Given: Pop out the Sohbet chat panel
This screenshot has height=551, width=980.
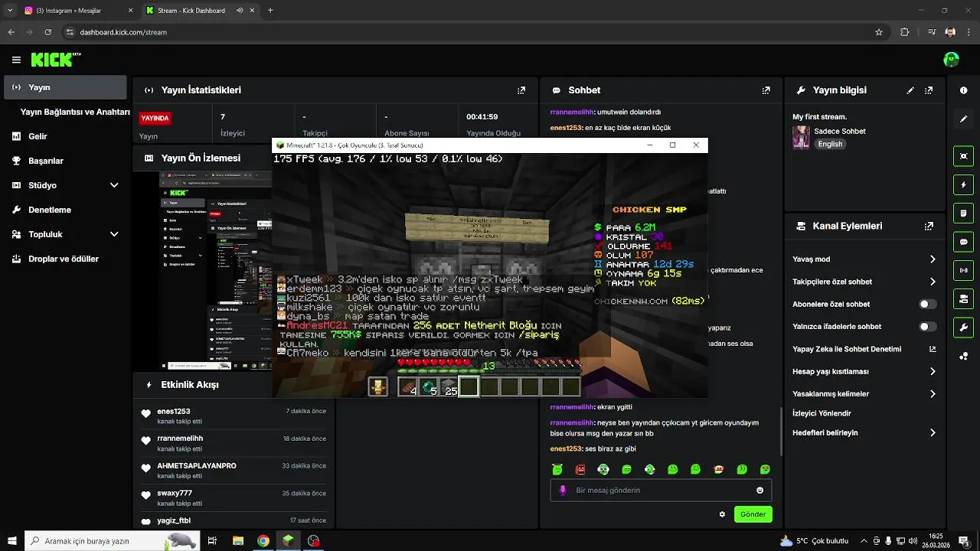Looking at the screenshot, I should pos(766,90).
